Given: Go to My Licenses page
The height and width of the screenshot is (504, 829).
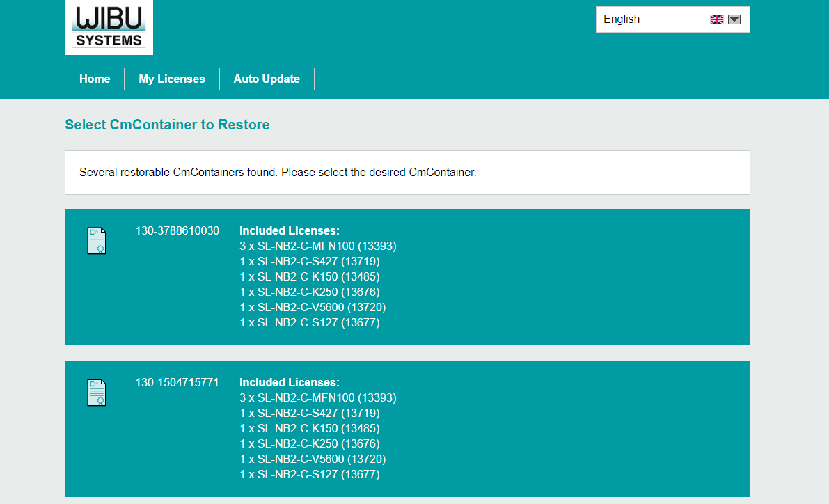Looking at the screenshot, I should coord(171,79).
